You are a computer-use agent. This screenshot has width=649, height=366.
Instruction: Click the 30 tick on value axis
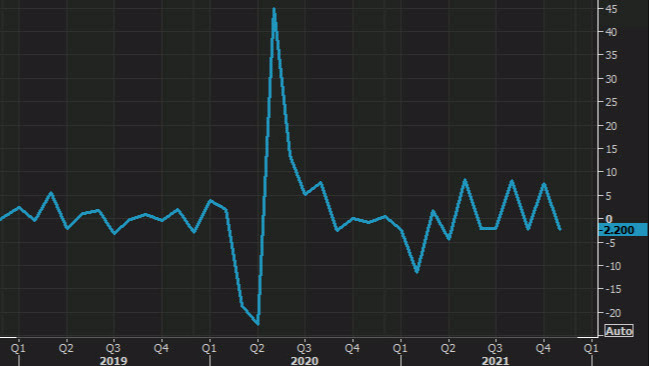pyautogui.click(x=611, y=79)
